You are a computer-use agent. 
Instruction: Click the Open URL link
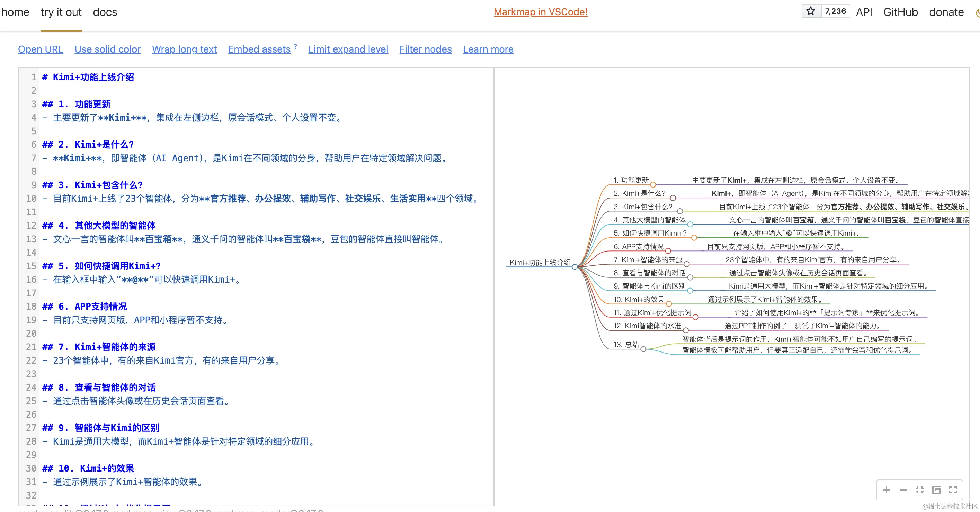40,49
